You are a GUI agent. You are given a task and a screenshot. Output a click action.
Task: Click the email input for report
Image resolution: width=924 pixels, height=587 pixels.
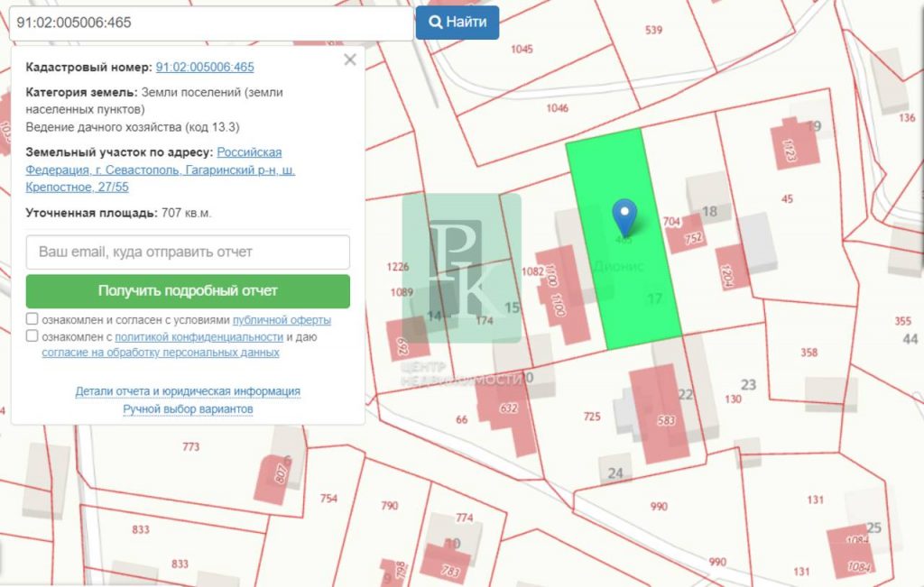pyautogui.click(x=188, y=252)
